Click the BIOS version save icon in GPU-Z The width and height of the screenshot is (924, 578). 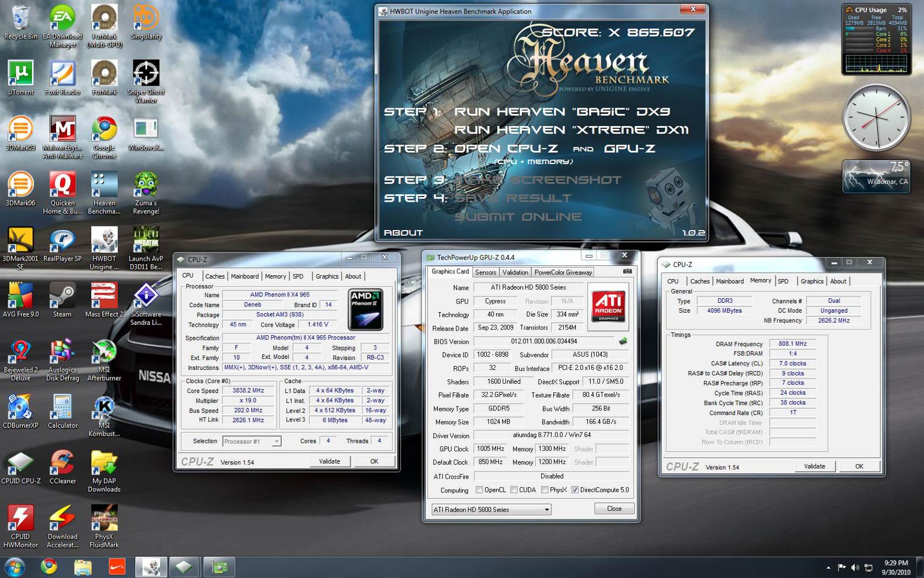[x=623, y=341]
